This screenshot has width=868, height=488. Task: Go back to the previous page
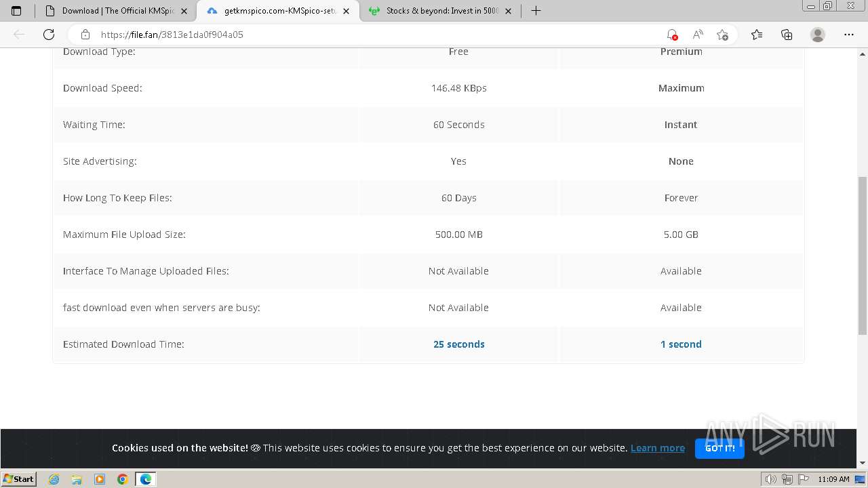coord(19,35)
